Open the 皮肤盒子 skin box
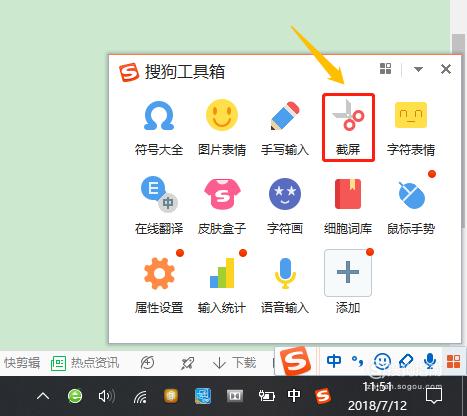This screenshot has width=467, height=416. pos(222,206)
